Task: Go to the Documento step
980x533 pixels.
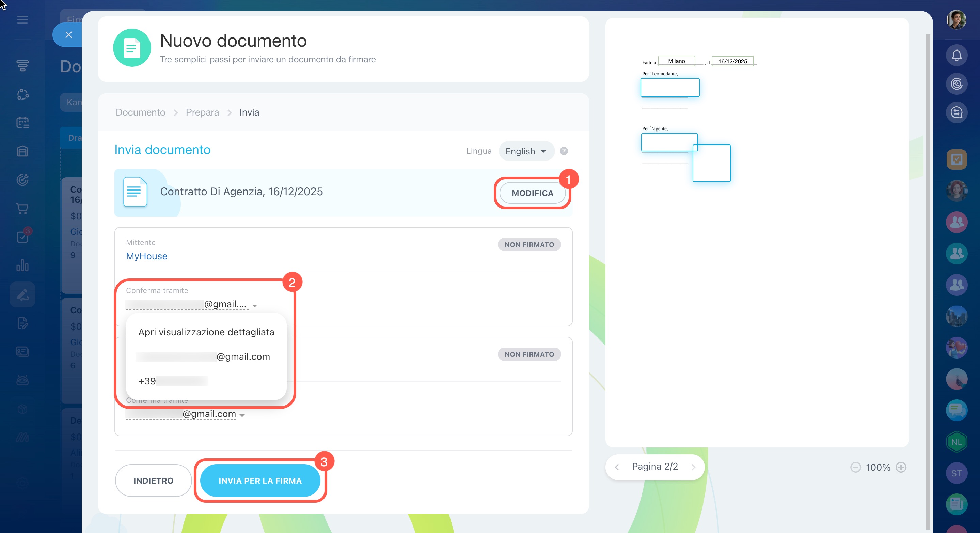Action: [x=140, y=112]
